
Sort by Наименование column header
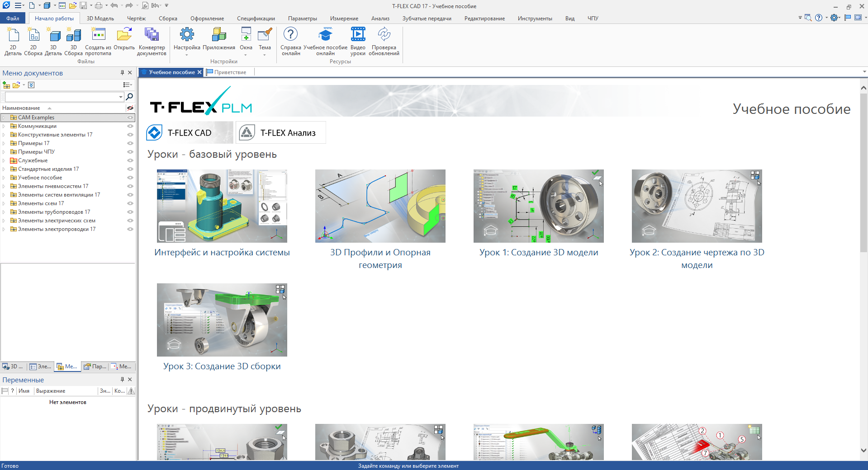21,108
